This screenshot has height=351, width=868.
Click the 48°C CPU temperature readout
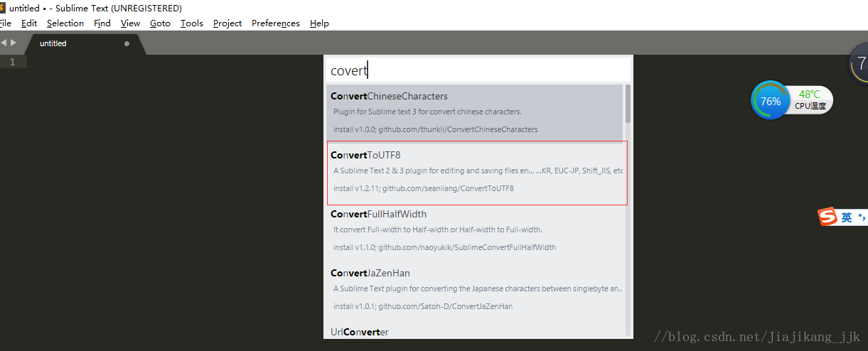(x=810, y=100)
